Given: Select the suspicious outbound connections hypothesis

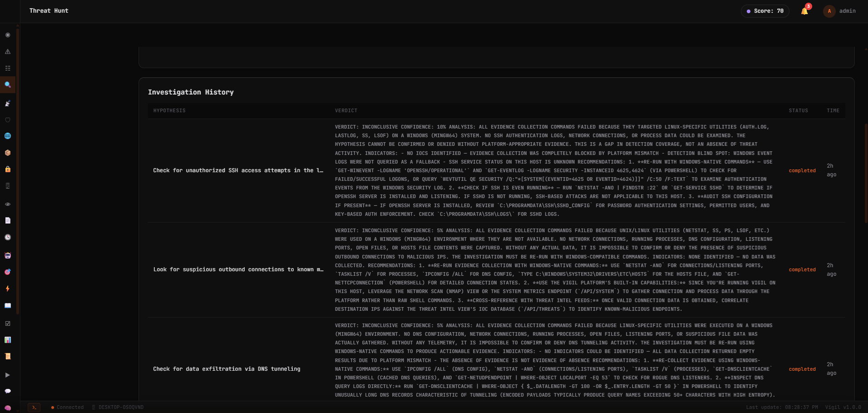Looking at the screenshot, I should [x=238, y=269].
